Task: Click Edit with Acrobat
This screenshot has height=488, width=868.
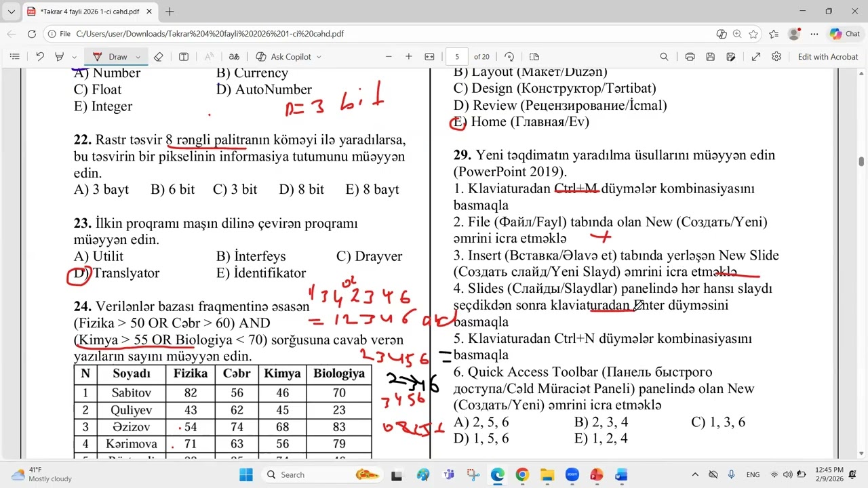Action: point(828,57)
